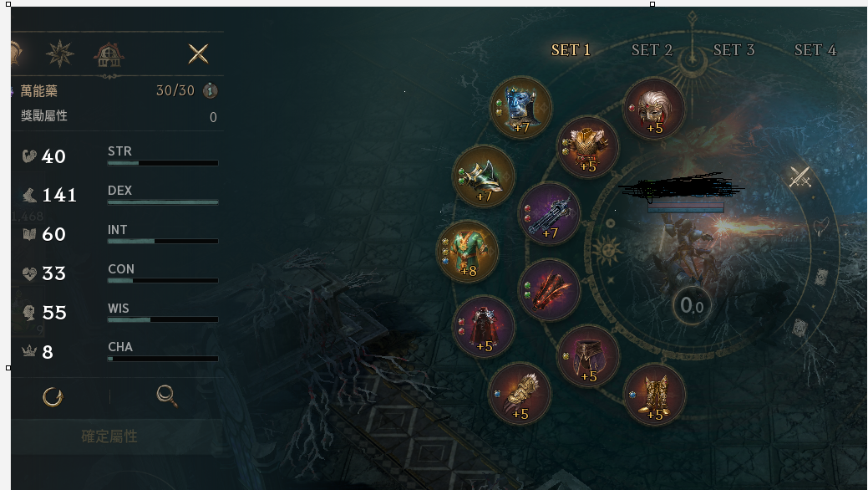This screenshot has width=868, height=490.
Task: Close the attributes panel with X
Action: tap(198, 54)
